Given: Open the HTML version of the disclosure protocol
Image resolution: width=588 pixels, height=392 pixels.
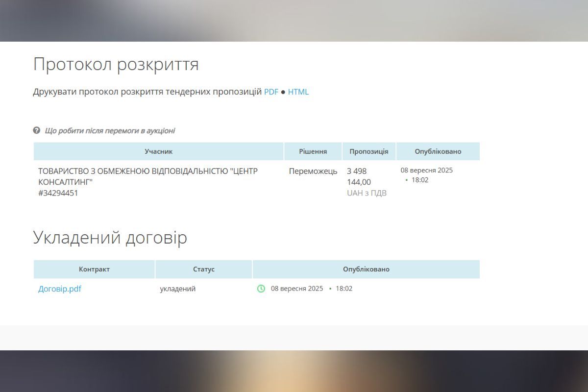Looking at the screenshot, I should point(299,92).
